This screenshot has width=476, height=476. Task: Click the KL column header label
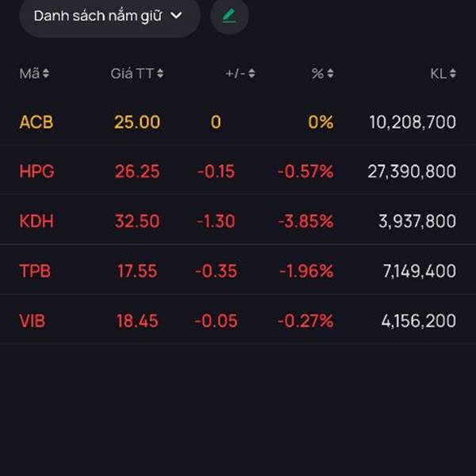click(438, 74)
